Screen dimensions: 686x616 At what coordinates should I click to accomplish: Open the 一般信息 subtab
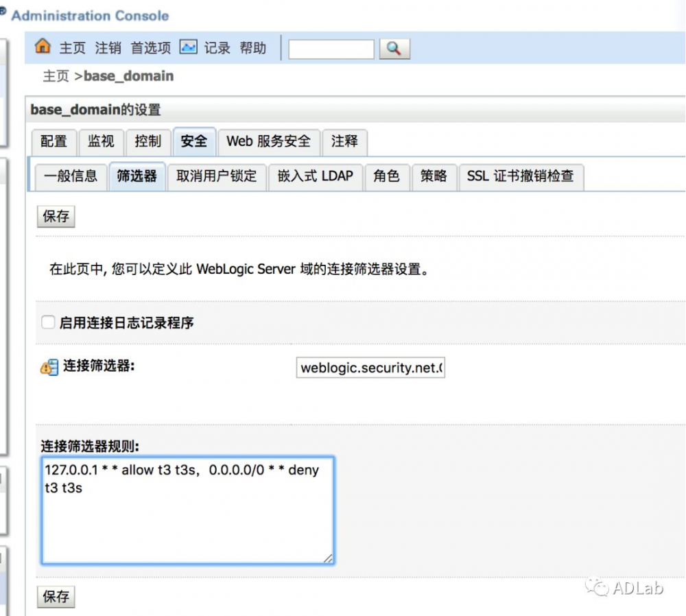(71, 176)
